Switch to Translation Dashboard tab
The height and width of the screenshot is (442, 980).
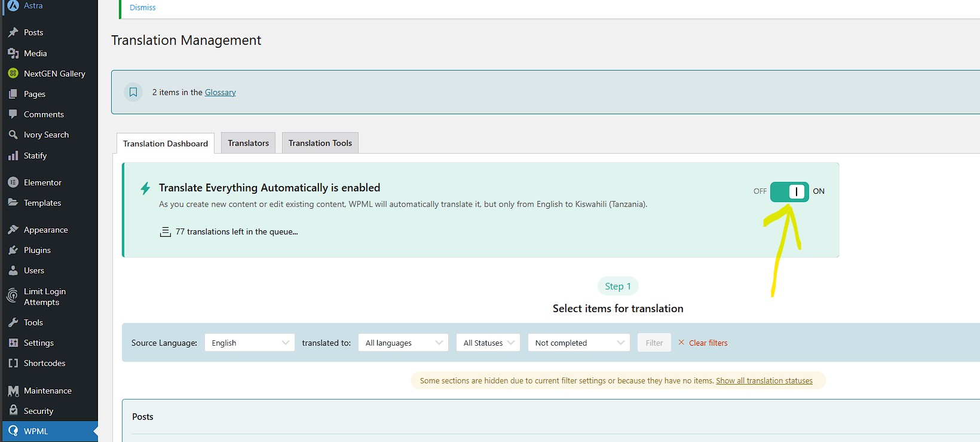point(166,144)
